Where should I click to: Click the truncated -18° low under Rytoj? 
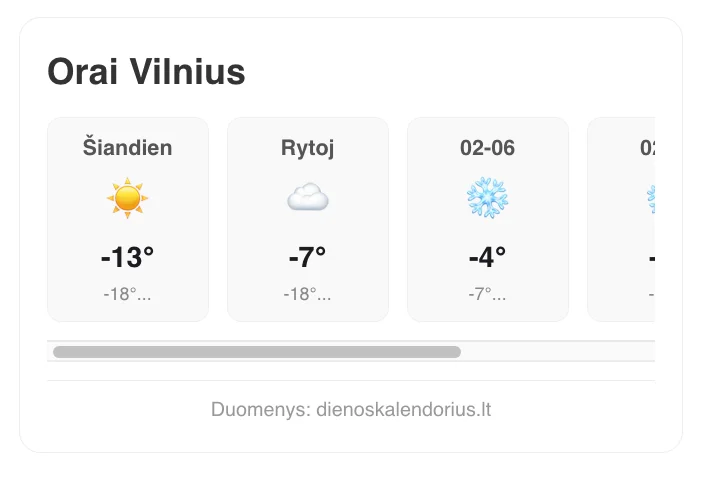click(x=308, y=295)
